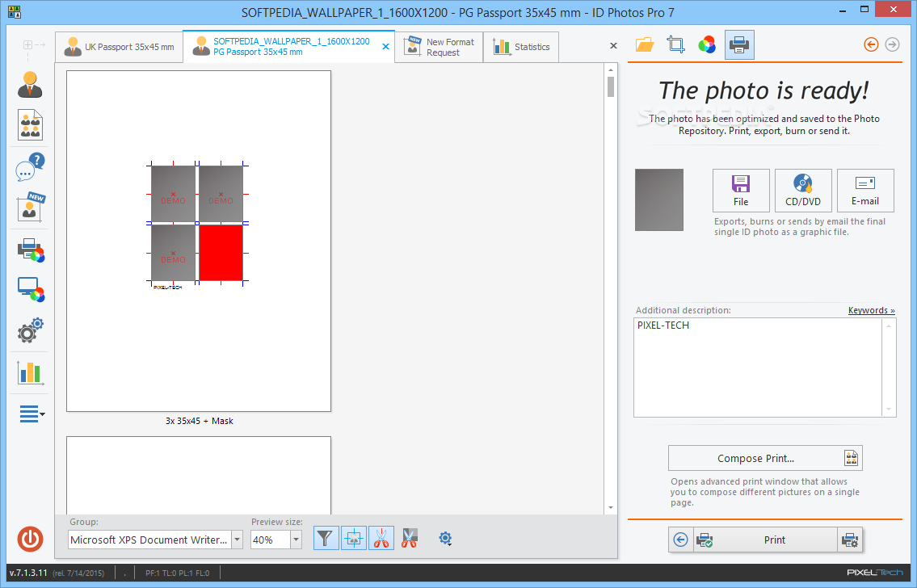This screenshot has width=917, height=588.
Task: Toggle the scissors mask option button
Action: pos(410,538)
